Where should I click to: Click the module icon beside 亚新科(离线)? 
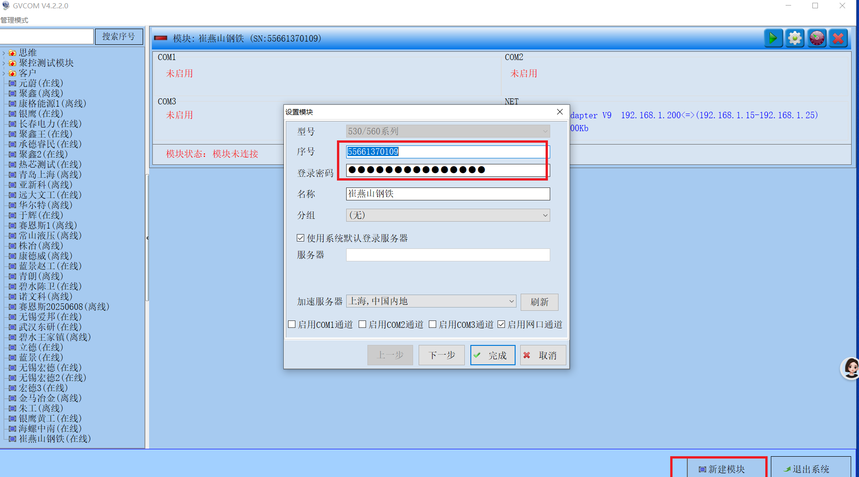coord(12,185)
